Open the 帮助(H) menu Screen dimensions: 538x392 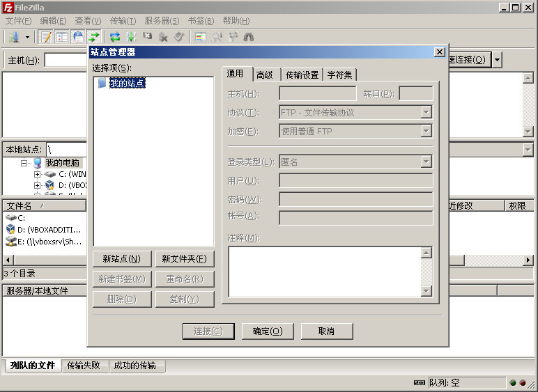(236, 21)
